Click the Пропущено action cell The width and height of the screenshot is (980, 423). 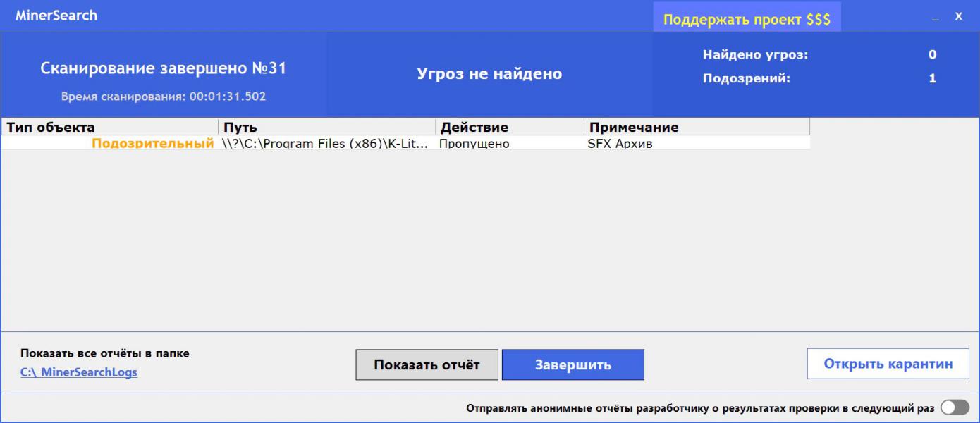(x=474, y=144)
